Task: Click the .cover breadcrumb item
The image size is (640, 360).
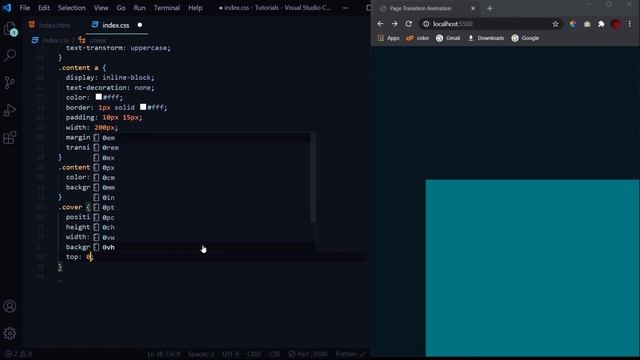Action: (x=93, y=40)
